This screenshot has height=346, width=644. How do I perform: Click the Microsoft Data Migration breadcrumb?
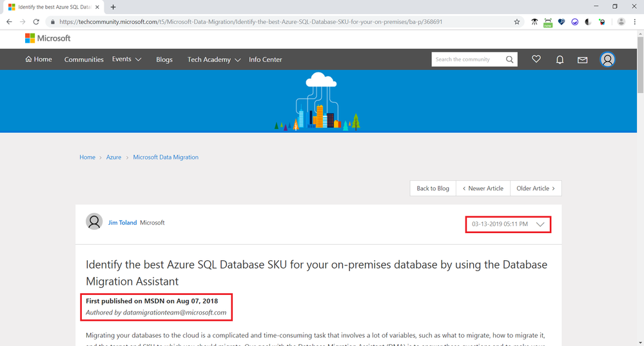pyautogui.click(x=166, y=158)
